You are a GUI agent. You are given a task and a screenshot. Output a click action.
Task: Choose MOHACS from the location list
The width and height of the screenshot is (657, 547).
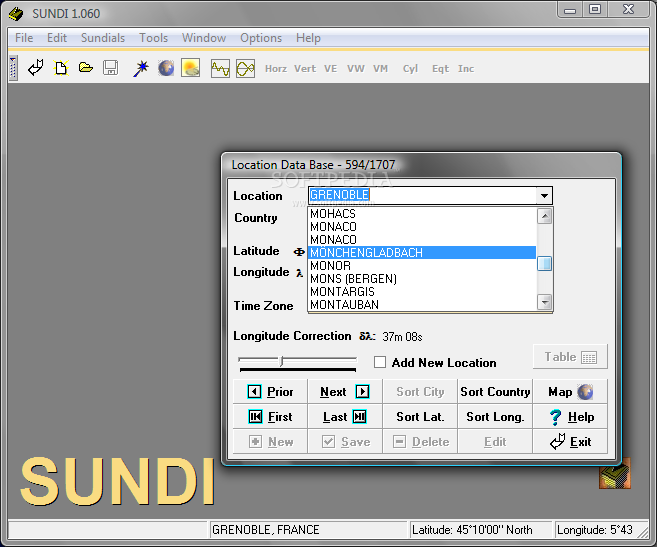click(x=422, y=214)
